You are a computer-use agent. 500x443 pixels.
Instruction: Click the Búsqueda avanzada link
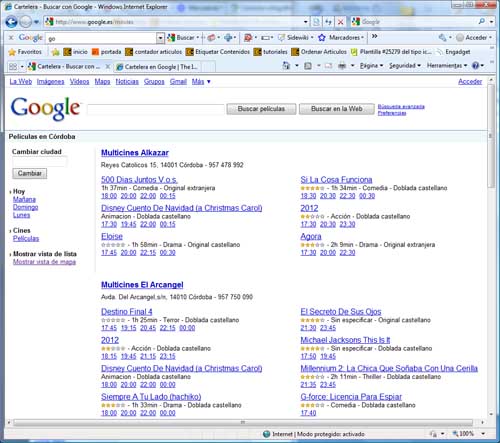tap(401, 107)
